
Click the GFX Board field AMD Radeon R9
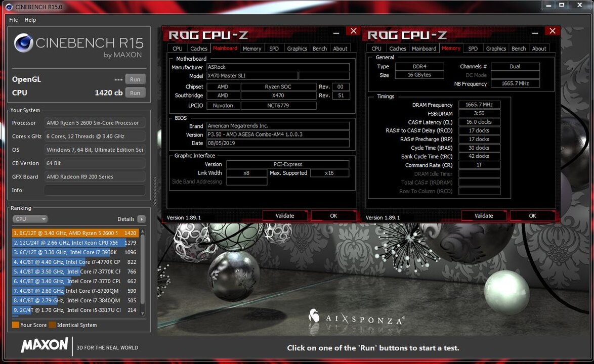tap(95, 177)
